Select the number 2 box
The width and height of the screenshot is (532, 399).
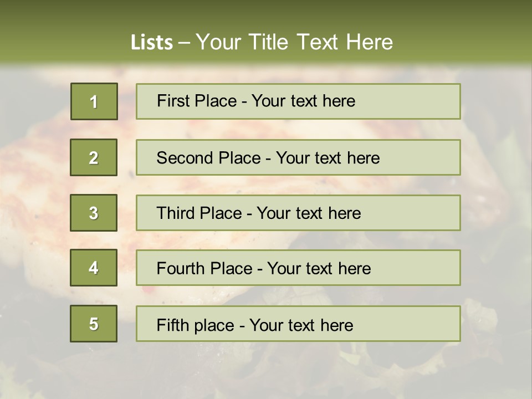click(x=94, y=157)
